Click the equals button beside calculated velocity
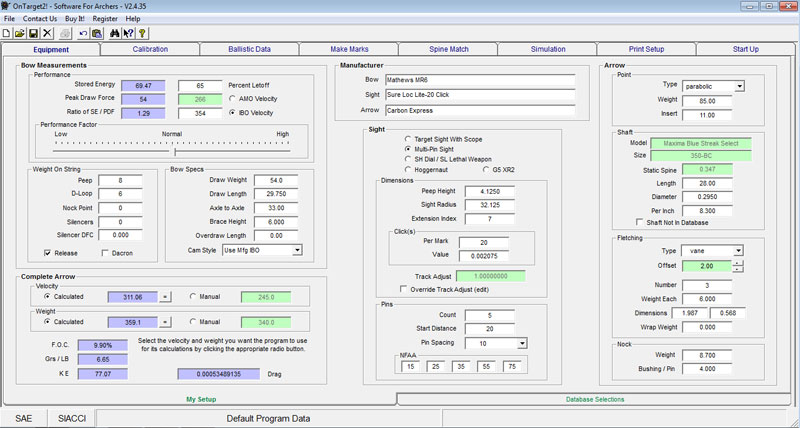The width and height of the screenshot is (800, 428). point(165,297)
